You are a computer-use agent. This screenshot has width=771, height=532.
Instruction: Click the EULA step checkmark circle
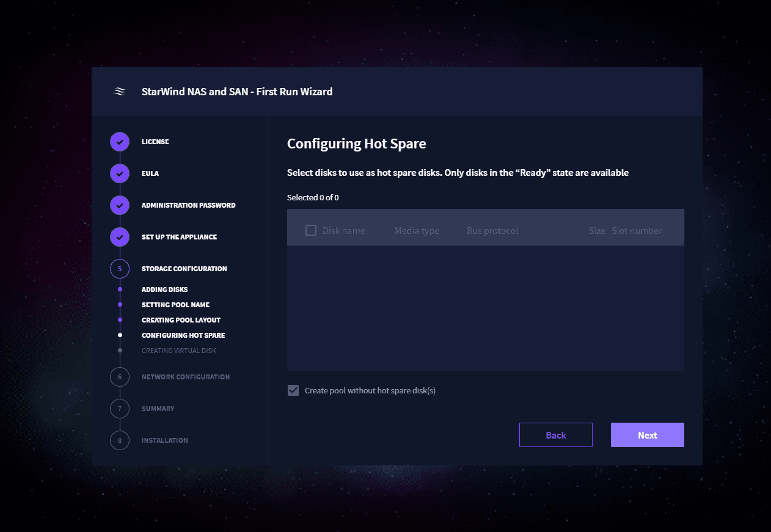coord(120,173)
